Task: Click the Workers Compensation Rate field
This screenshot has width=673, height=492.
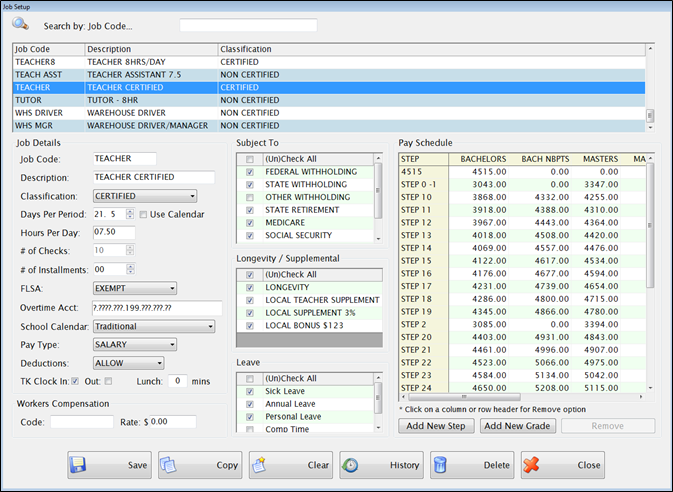Action: (173, 422)
